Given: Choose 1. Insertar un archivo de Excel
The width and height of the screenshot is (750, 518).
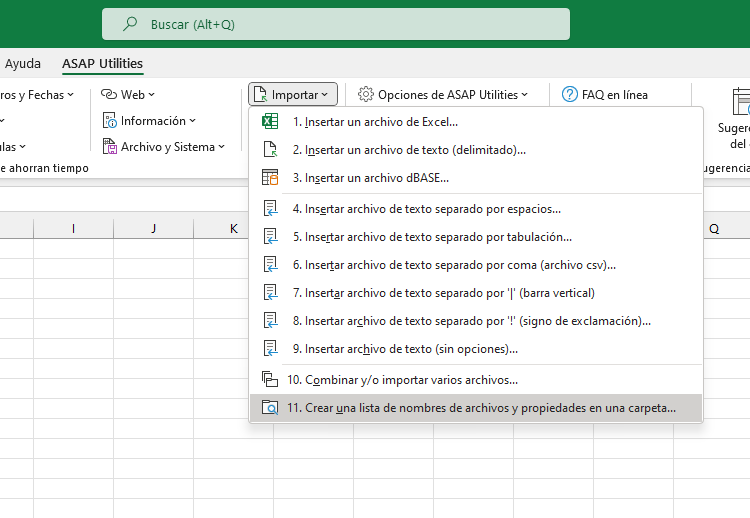Looking at the screenshot, I should tap(476, 121).
